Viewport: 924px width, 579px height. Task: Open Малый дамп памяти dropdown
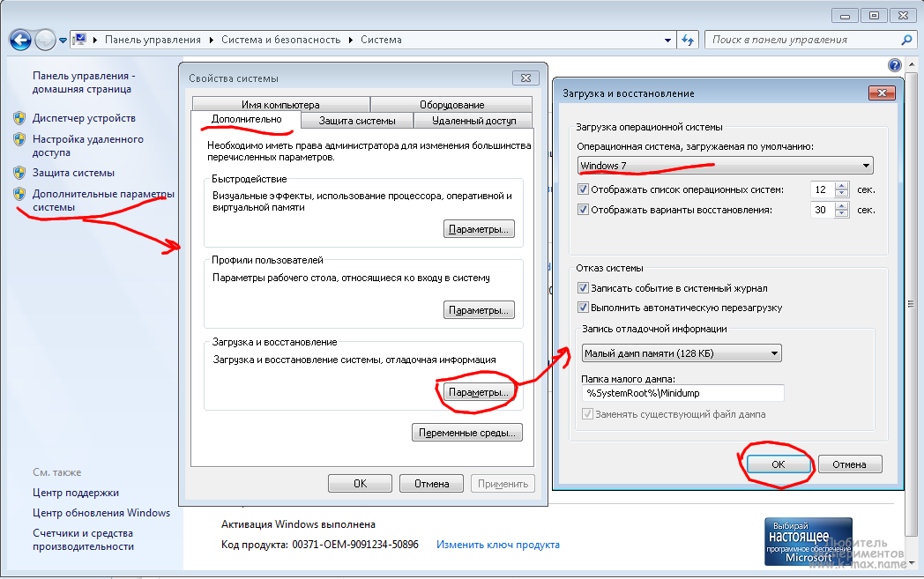click(682, 353)
